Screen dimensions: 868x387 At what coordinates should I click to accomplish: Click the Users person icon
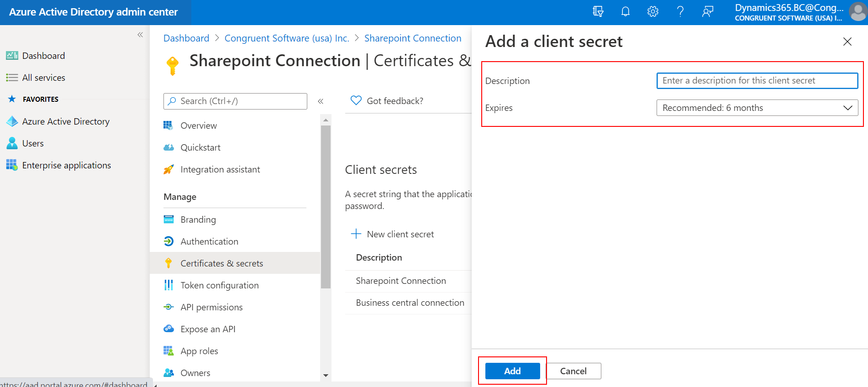(12, 143)
